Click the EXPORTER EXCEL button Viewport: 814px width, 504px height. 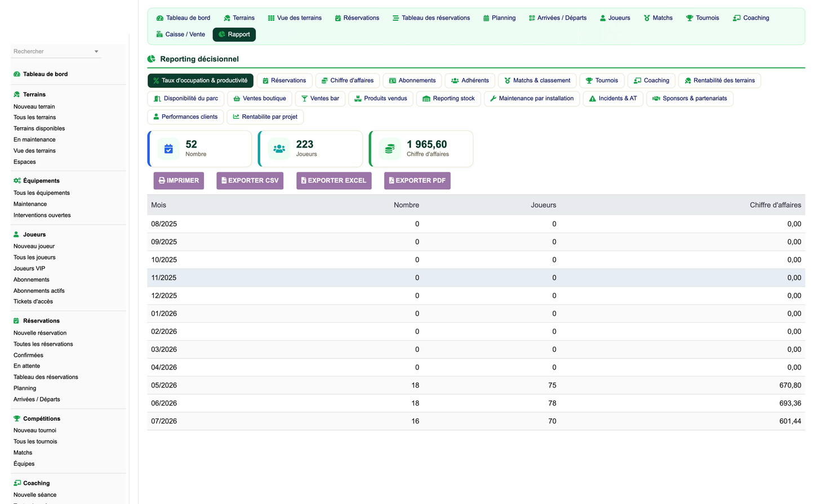pos(334,181)
